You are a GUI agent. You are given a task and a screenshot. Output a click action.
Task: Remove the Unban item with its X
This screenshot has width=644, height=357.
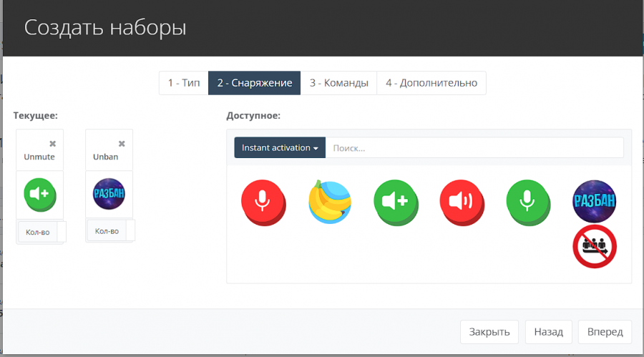(122, 144)
